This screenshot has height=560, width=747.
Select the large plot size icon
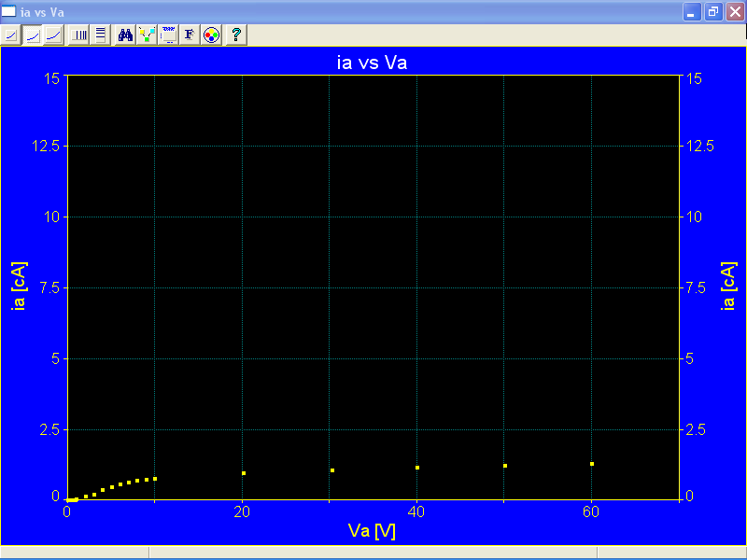(x=54, y=35)
